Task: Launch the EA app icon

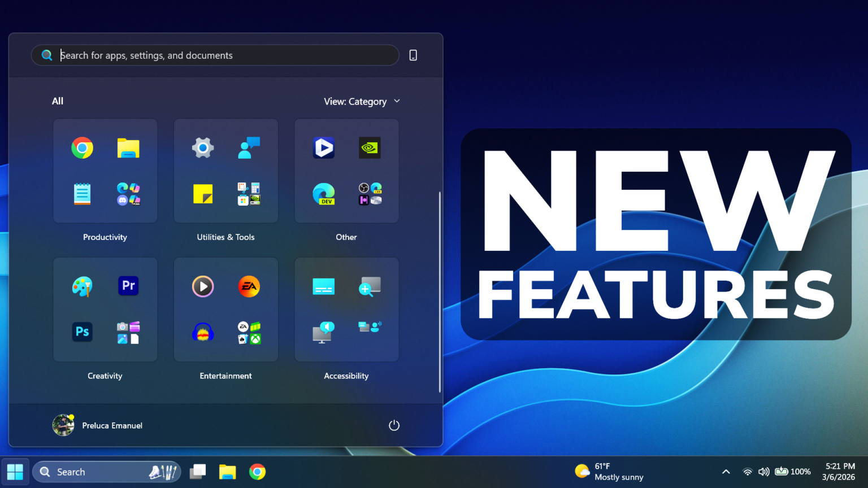Action: pyautogui.click(x=249, y=286)
